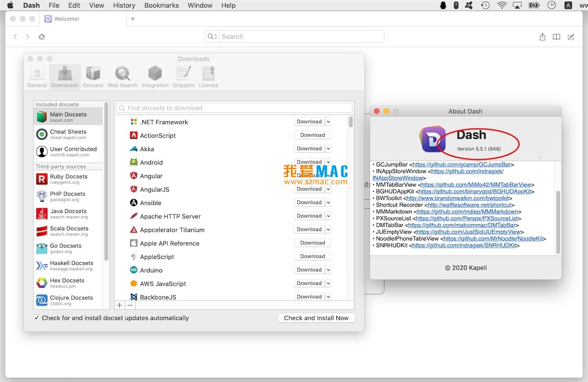588x382 pixels.
Task: Add a new tab with plus
Action: 133,19
